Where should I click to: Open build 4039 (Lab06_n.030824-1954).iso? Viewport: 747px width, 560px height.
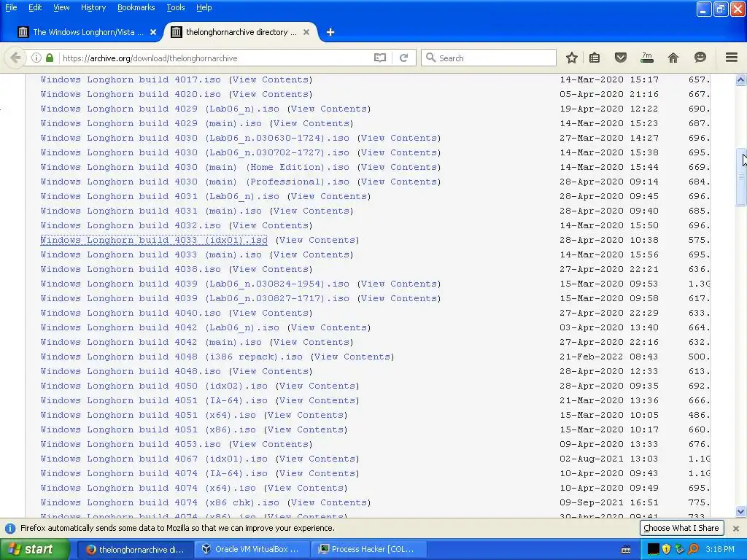tap(195, 284)
